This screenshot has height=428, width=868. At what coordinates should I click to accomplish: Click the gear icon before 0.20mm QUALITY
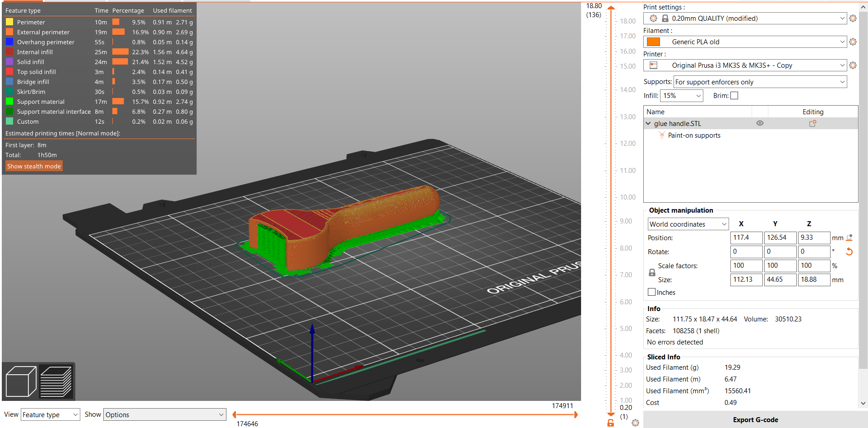pyautogui.click(x=653, y=19)
